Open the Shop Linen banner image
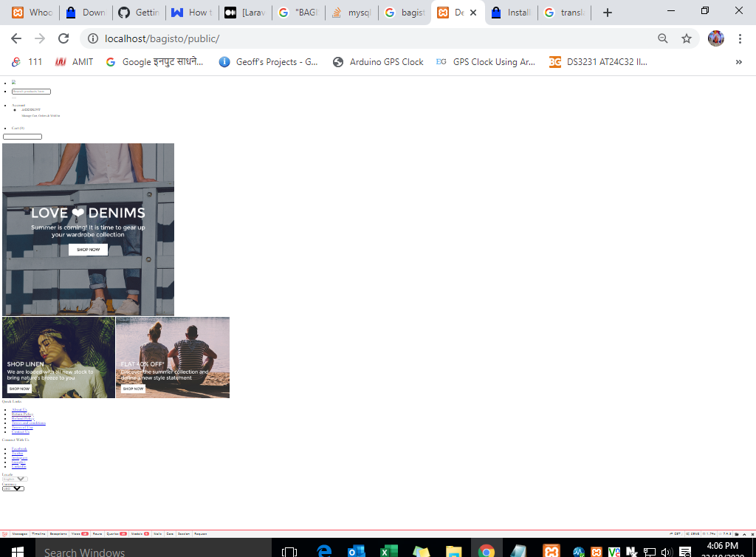Screen dimensions: 756x557 tap(59, 358)
